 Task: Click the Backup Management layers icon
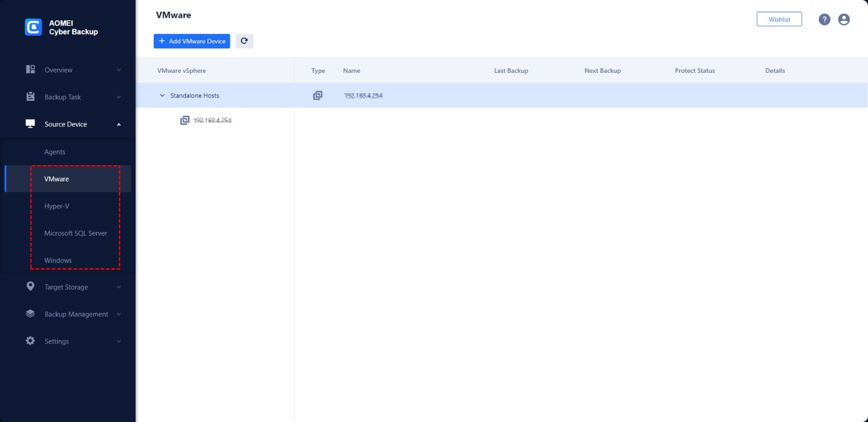31,314
